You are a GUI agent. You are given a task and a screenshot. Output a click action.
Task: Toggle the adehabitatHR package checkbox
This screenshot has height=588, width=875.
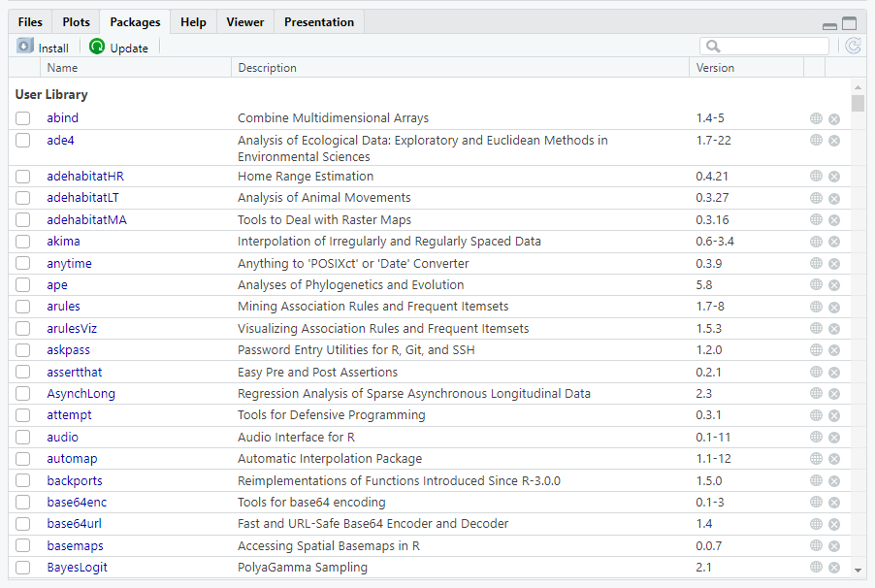click(x=23, y=177)
